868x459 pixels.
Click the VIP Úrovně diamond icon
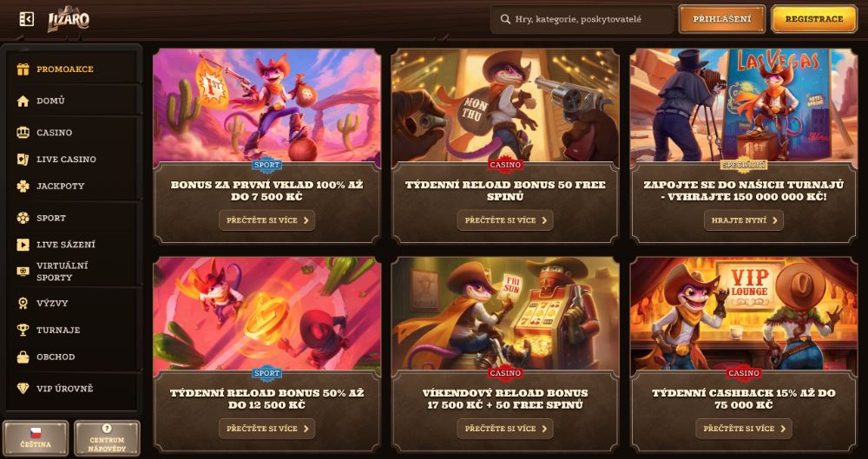(23, 389)
